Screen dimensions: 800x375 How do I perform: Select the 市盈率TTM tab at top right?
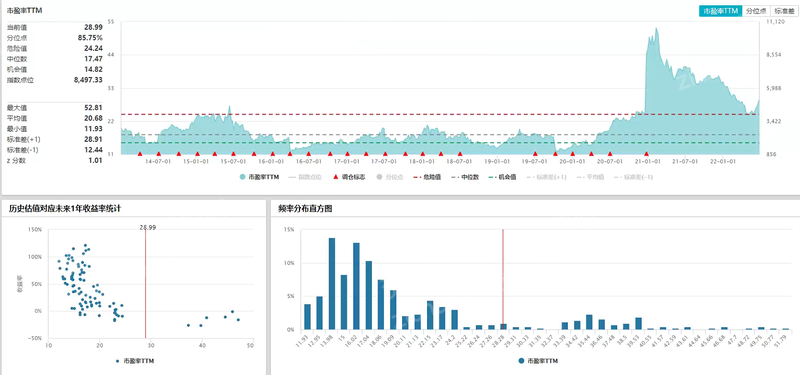[x=720, y=11]
